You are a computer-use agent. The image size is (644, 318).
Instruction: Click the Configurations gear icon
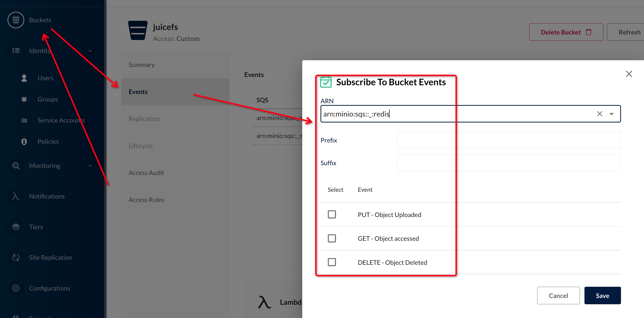16,288
